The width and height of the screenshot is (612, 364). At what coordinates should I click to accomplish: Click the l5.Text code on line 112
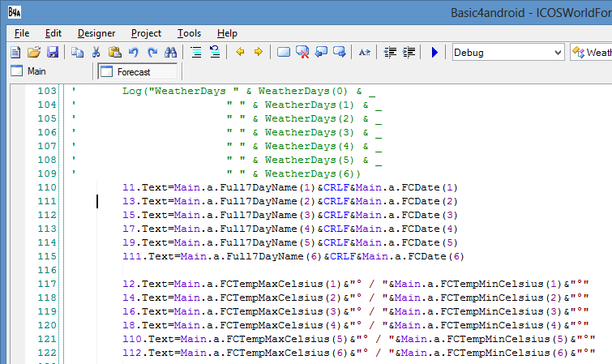(x=145, y=215)
